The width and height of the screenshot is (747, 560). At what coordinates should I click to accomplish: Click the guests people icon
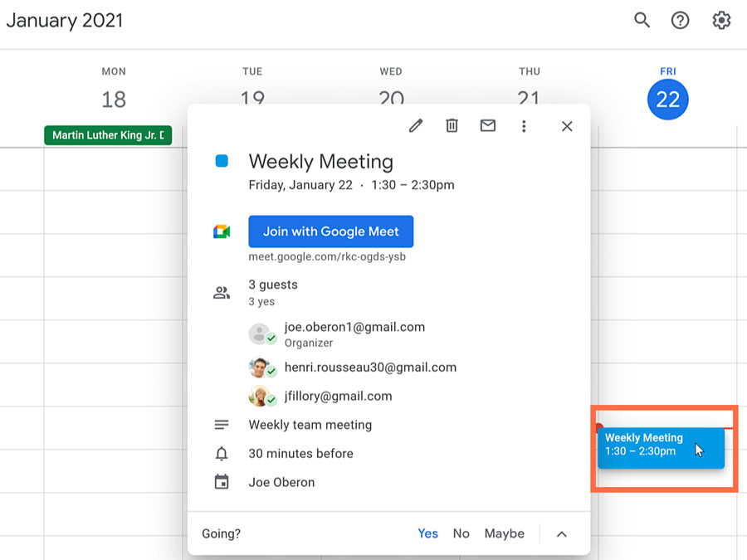pos(222,292)
